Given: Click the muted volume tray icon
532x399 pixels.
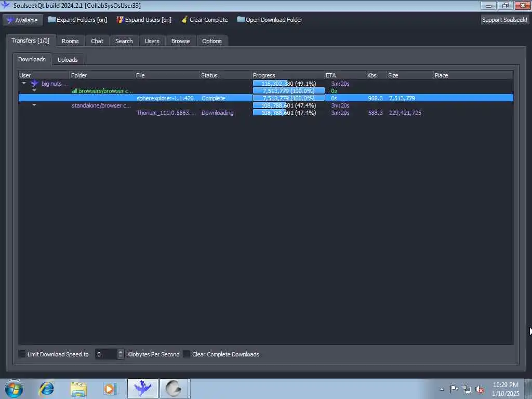Looking at the screenshot, I should coord(480,390).
